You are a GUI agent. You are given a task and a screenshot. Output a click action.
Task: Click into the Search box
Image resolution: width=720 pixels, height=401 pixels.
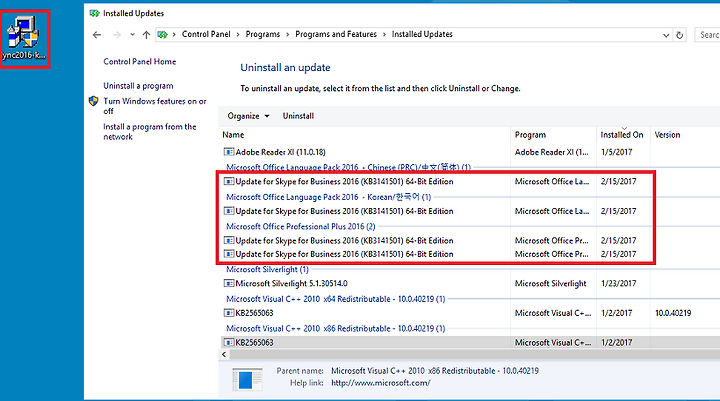tap(707, 34)
